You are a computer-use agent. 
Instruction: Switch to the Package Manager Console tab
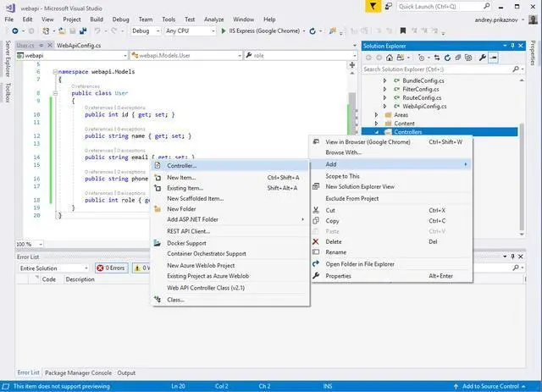pos(78,373)
